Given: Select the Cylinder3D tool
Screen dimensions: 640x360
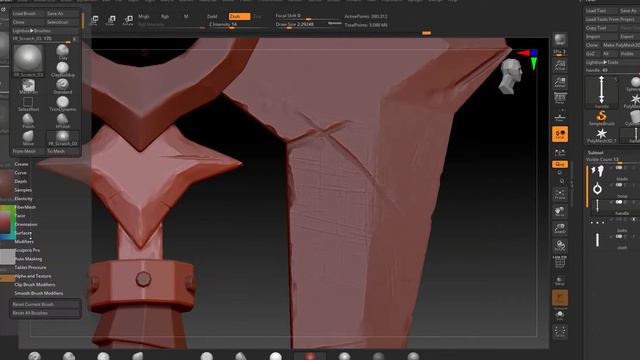Looking at the screenshot, I should click(x=634, y=118).
